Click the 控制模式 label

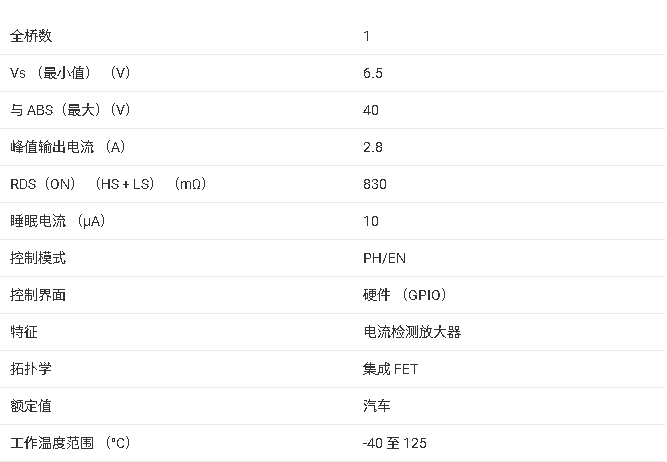[x=38, y=258]
